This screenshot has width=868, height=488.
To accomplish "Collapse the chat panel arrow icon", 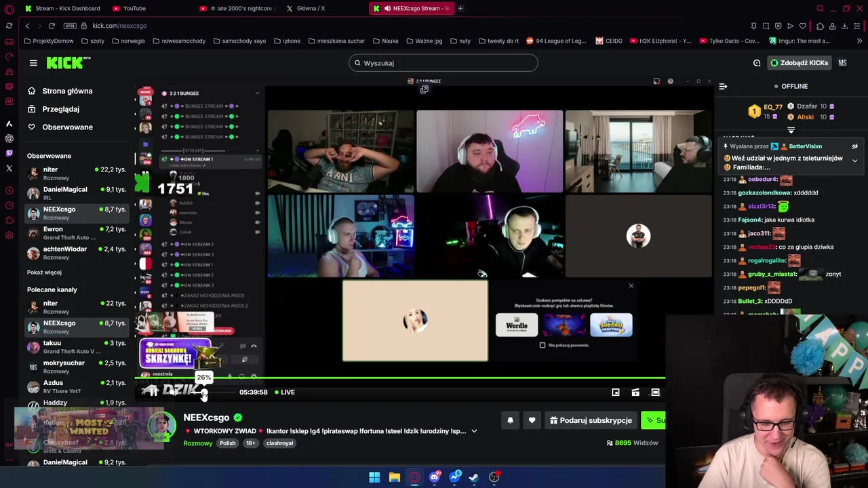I will click(723, 86).
